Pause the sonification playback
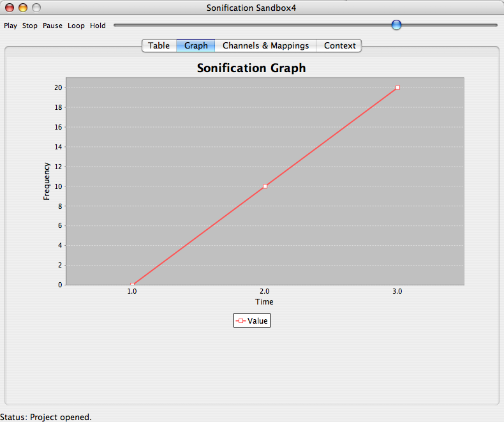The height and width of the screenshot is (422, 504). click(x=52, y=26)
